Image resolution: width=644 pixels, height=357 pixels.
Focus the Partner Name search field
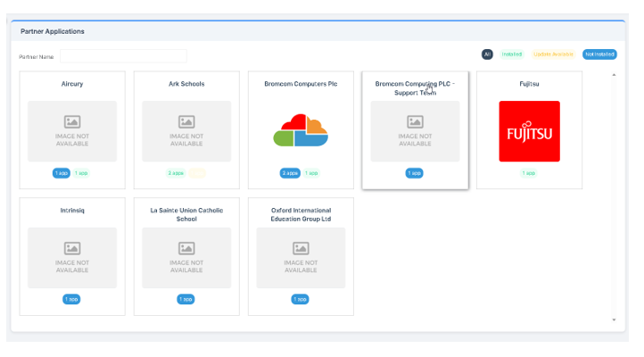[123, 56]
